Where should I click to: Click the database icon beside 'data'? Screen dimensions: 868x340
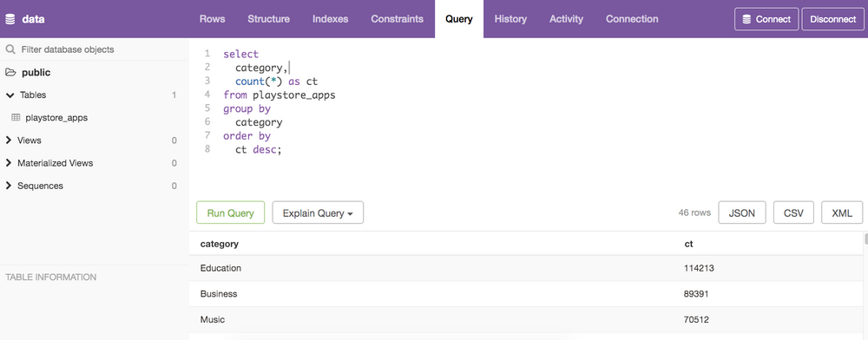point(10,19)
